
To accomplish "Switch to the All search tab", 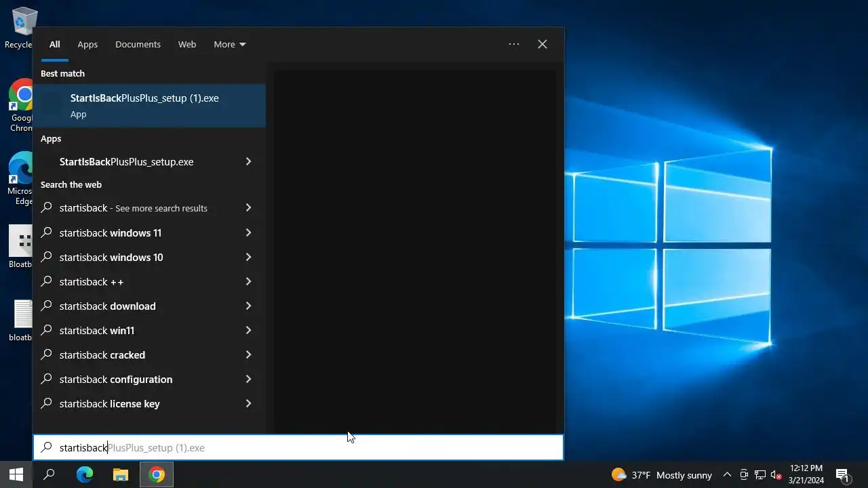I will tap(55, 45).
